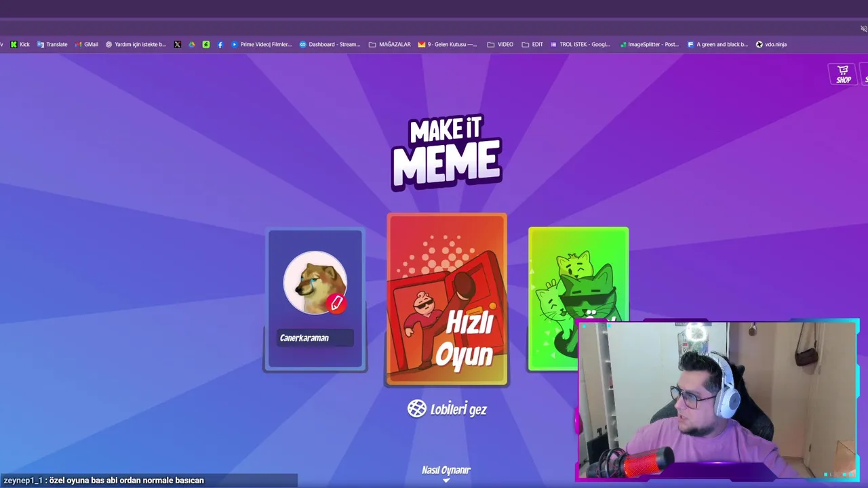Select the Shiba dog avatar picture
Image resolution: width=868 pixels, height=488 pixels.
pos(315,283)
